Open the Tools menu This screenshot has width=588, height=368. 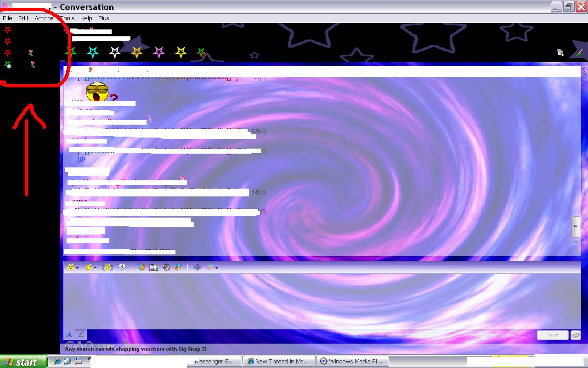coord(67,18)
